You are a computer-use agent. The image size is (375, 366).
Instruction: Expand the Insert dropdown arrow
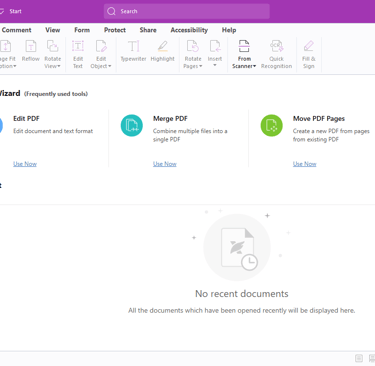point(215,65)
